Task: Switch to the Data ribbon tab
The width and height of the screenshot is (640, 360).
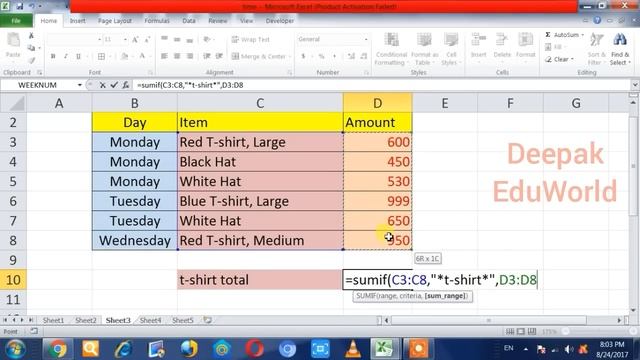Action: 189,21
